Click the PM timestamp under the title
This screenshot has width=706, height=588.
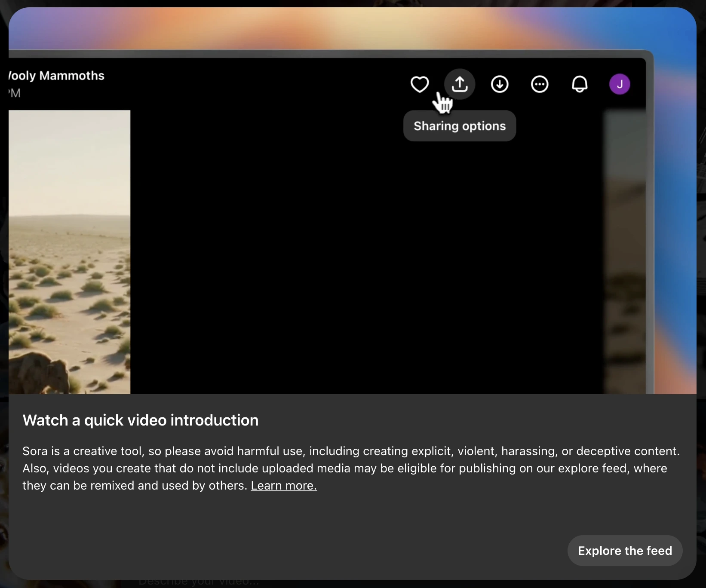coord(15,93)
